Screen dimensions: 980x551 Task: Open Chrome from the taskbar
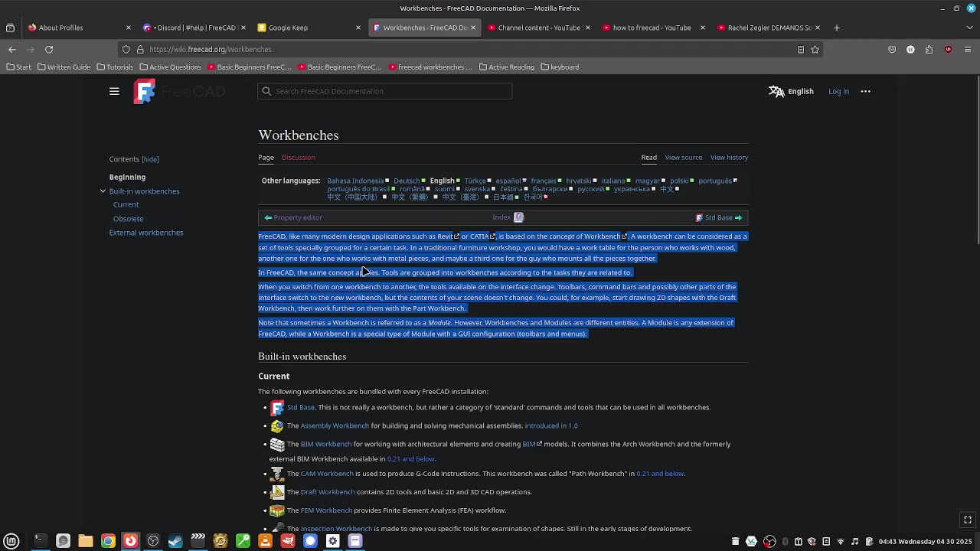click(x=108, y=541)
